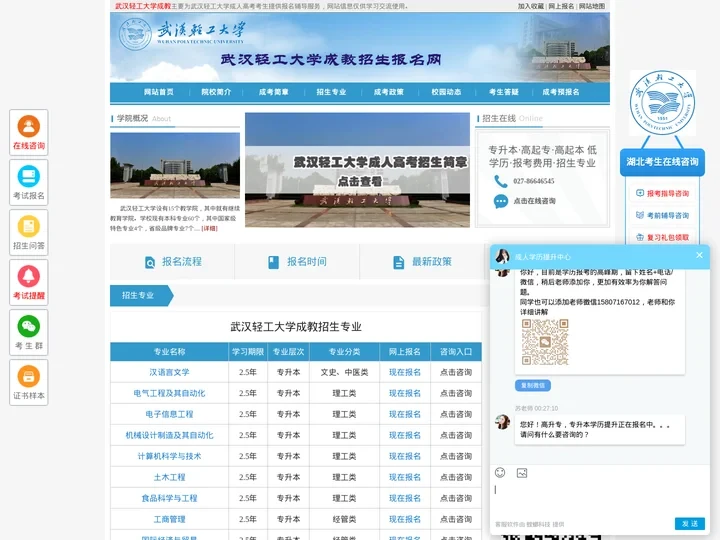Viewport: 720px width, 540px height.
Task: Open the 招生问答 sidebar icon
Action: click(x=28, y=232)
